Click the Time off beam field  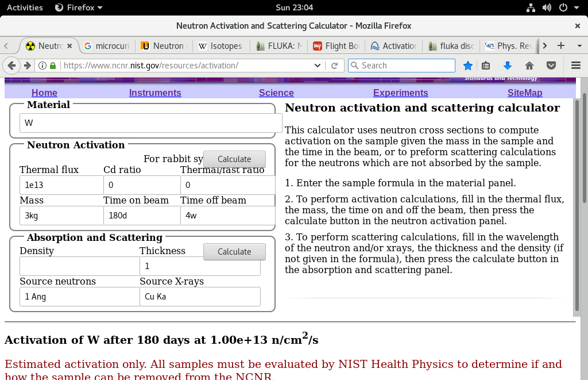tap(227, 216)
